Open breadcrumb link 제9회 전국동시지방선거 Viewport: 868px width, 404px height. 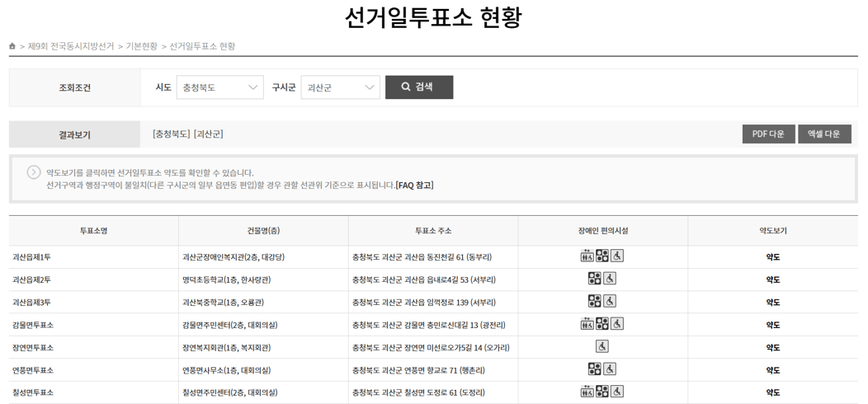(71, 46)
